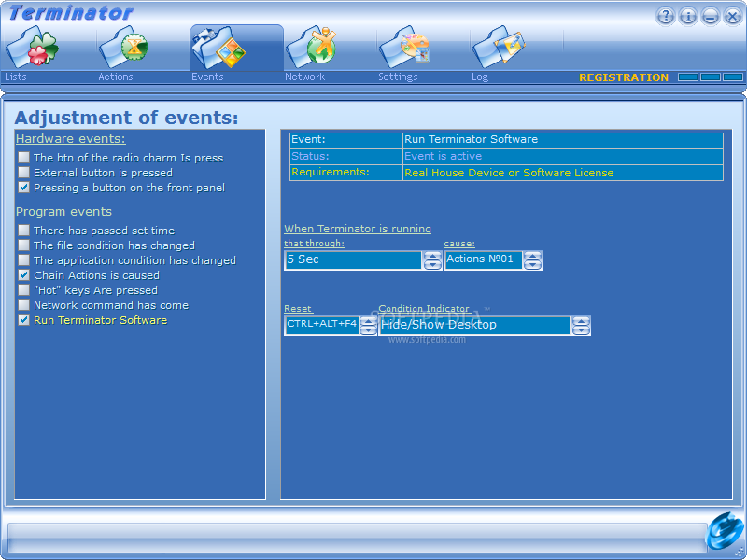Click spinner arrows of 'CTRL+ALT+F4' field
The width and height of the screenshot is (747, 560).
(x=368, y=326)
